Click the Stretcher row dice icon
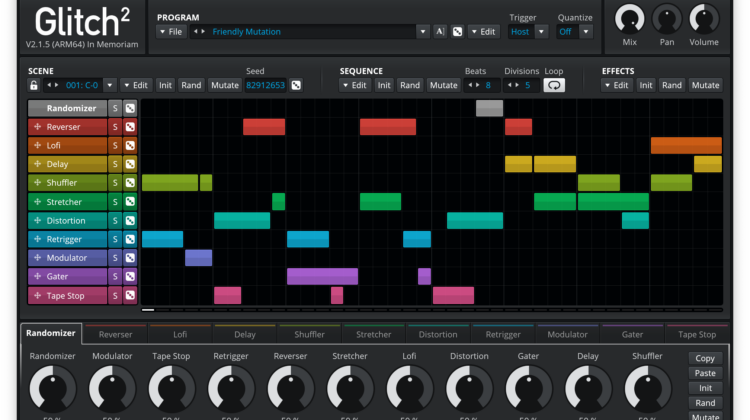The width and height of the screenshot is (750, 420). click(130, 202)
